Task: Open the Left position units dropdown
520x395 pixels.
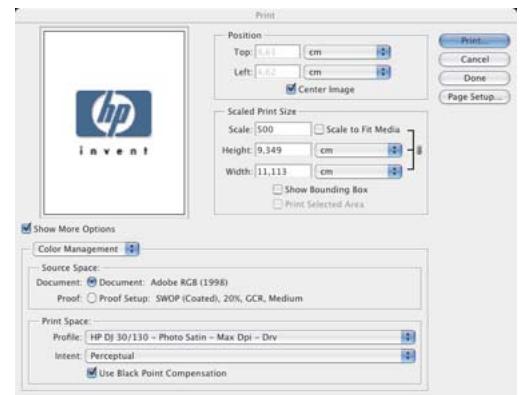Action: click(347, 72)
